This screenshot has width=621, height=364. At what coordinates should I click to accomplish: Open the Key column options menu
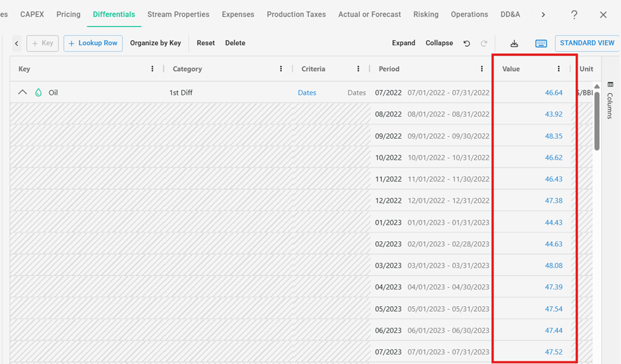point(152,69)
